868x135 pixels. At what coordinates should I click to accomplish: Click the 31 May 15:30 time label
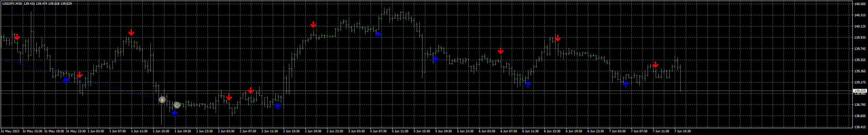[32, 131]
